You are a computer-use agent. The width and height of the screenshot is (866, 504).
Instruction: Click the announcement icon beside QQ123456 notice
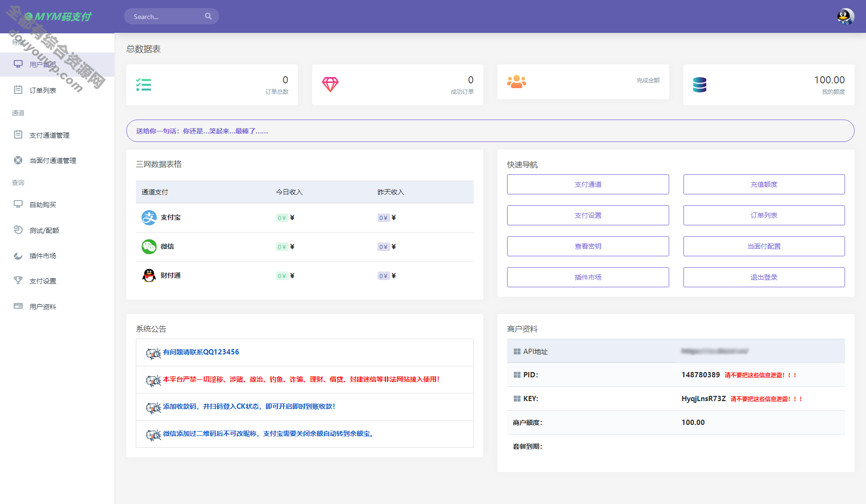pyautogui.click(x=153, y=353)
